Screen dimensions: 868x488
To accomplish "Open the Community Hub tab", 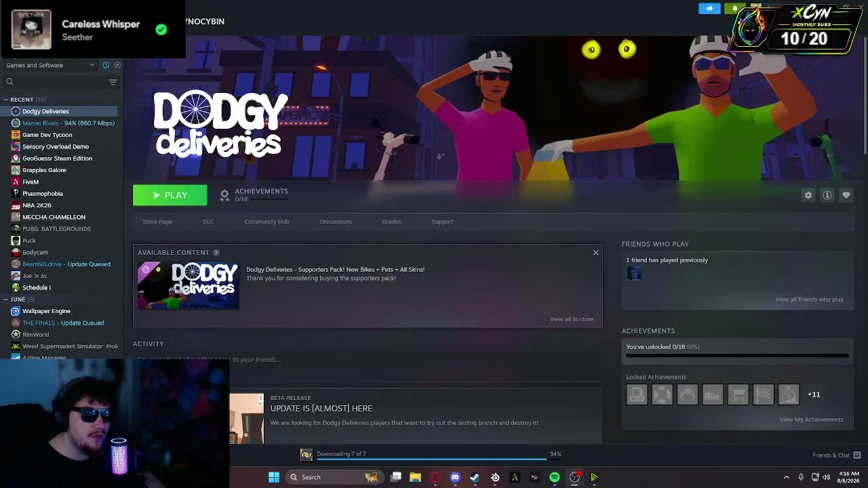I will point(267,222).
